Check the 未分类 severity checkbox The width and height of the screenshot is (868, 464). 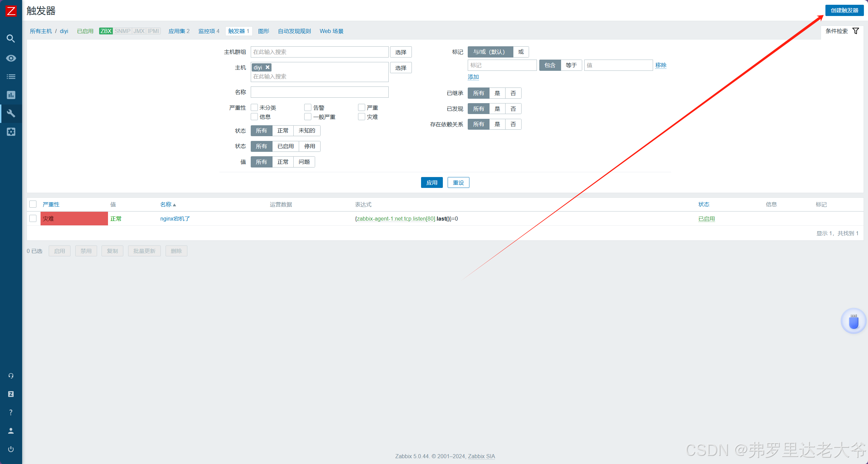point(254,108)
